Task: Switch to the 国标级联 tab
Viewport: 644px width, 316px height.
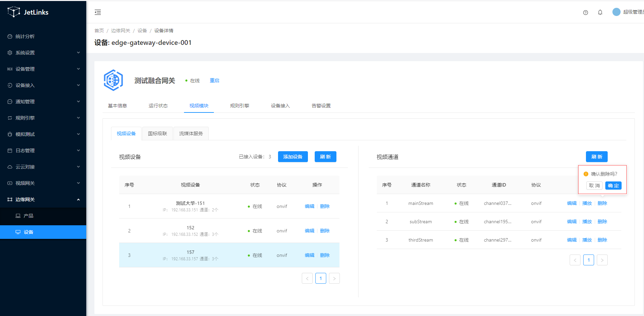Action: 158,134
